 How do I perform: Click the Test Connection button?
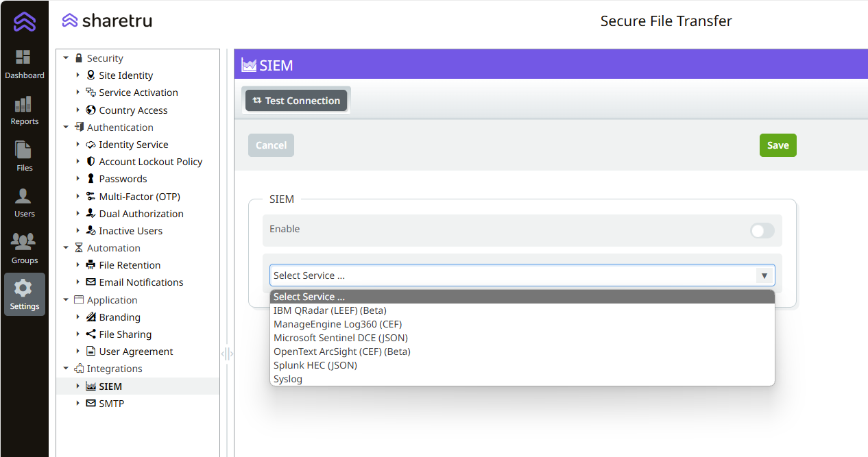pos(296,100)
